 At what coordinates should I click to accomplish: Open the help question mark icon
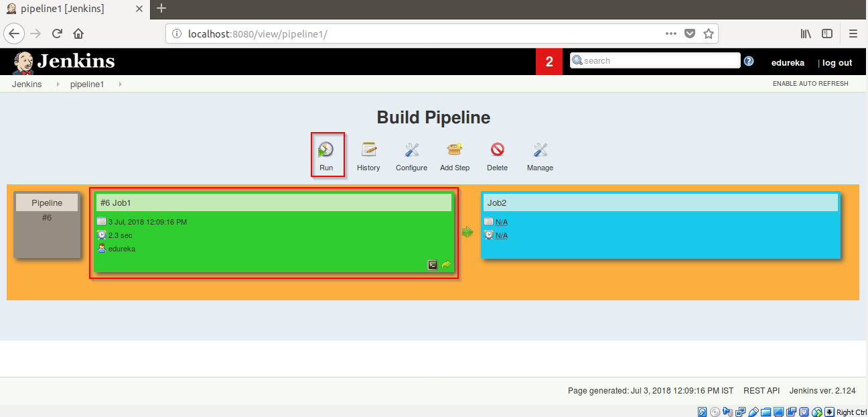coord(749,60)
